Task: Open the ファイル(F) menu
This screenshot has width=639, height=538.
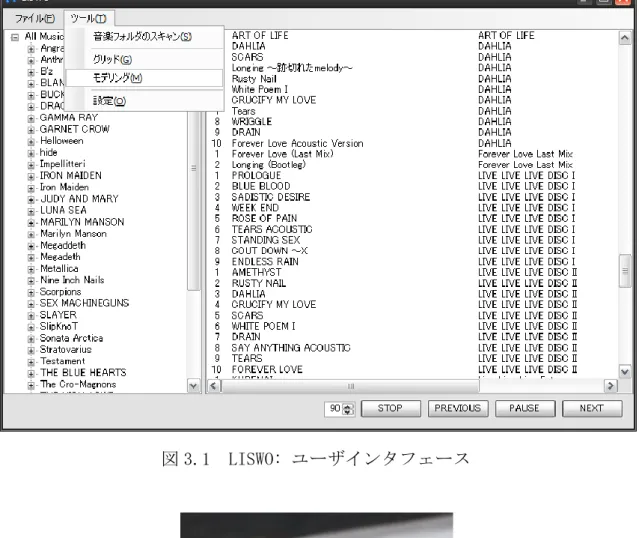Action: pyautogui.click(x=34, y=18)
